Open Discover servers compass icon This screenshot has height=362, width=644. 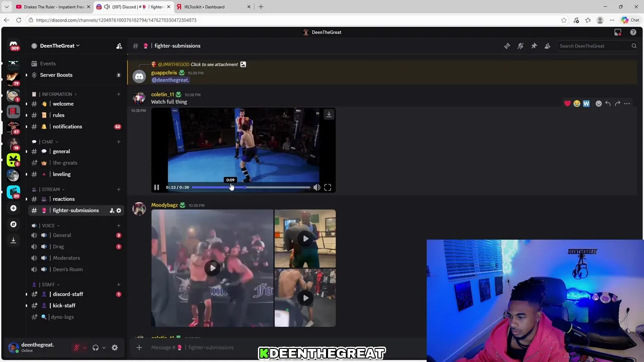coord(14,224)
